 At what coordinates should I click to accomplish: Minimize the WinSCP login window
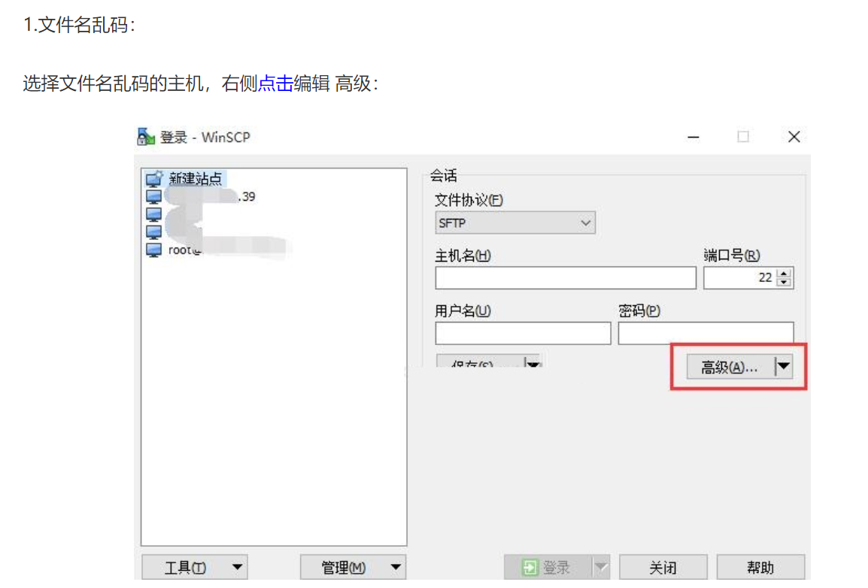coord(693,137)
